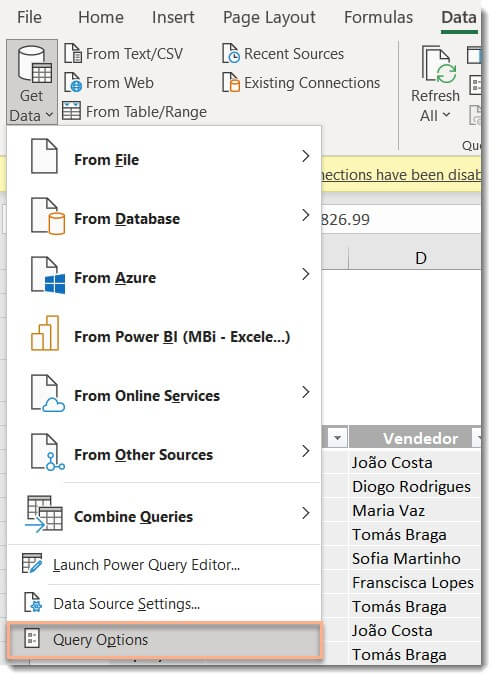Select Launch Power Query Editor...
This screenshot has width=496, height=680.
pyautogui.click(x=164, y=564)
